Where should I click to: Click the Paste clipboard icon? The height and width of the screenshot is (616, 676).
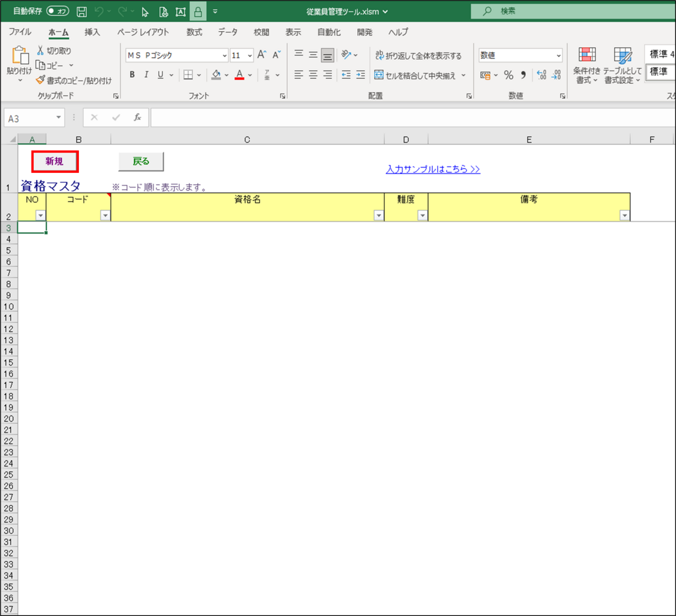(x=20, y=56)
